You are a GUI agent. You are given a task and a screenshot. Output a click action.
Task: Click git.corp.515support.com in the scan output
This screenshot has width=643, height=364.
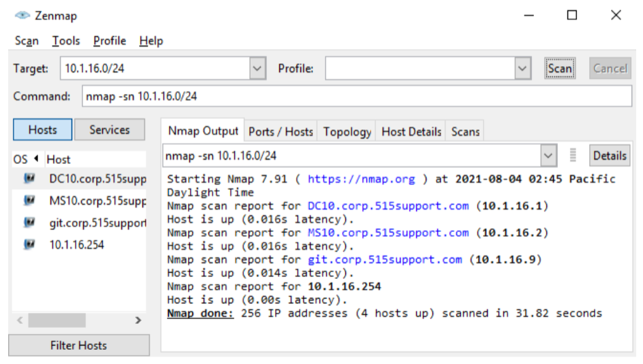pyautogui.click(x=385, y=260)
